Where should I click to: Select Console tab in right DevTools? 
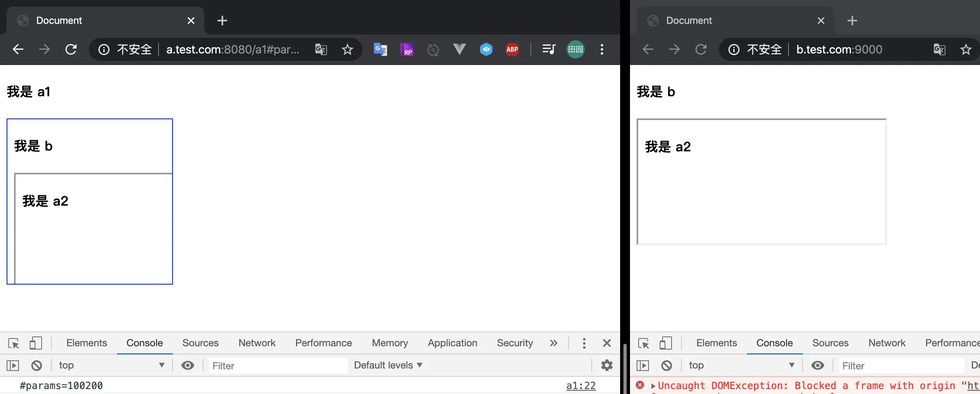point(775,343)
